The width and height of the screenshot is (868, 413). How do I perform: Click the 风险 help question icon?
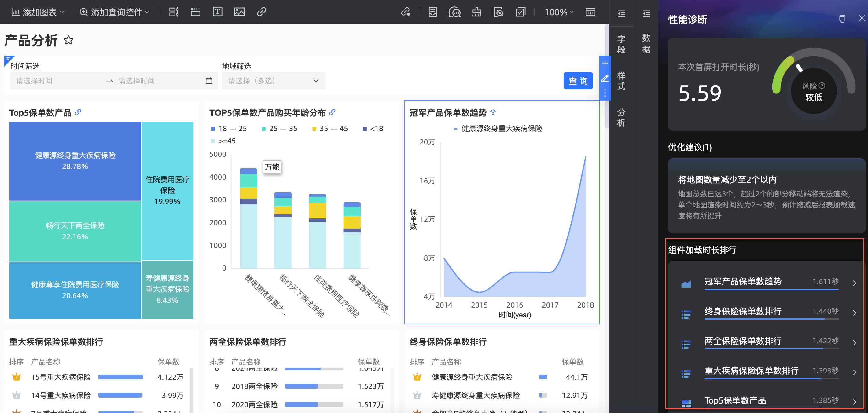(822, 86)
